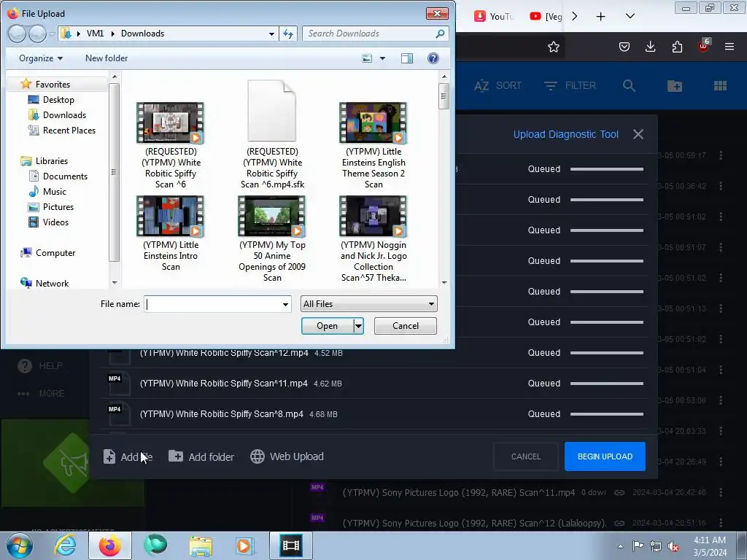Open options for the 00:59:17 file row

pos(721,155)
